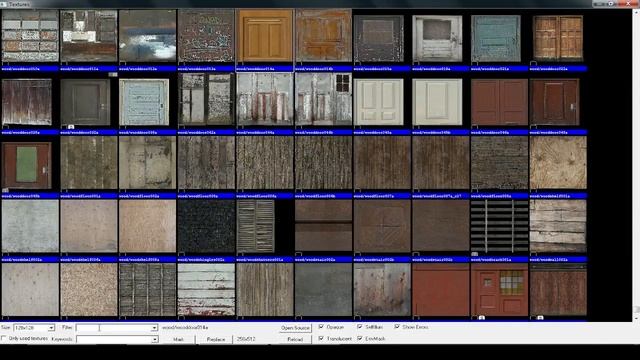Select the dark red door with handle

[554, 102]
